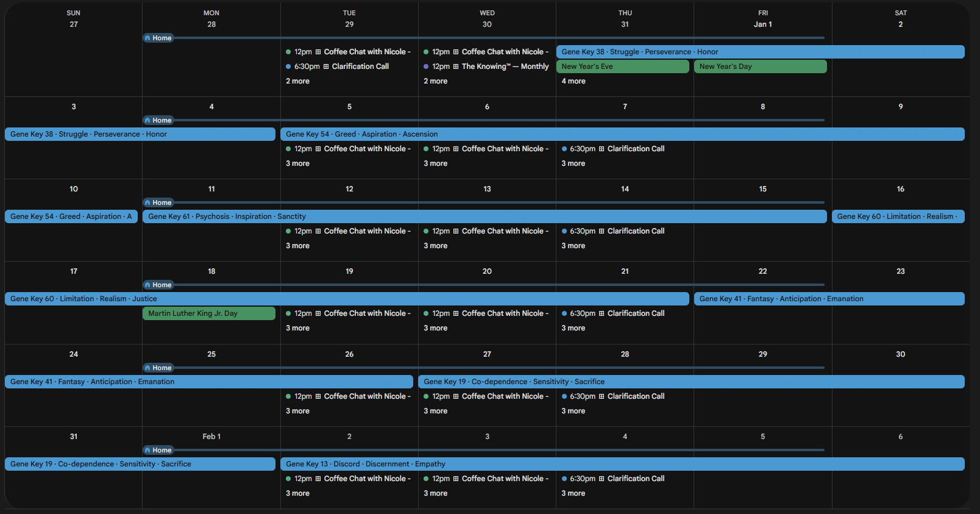This screenshot has width=980, height=514.
Task: Open Gene Key 41 bar starting Friday Jan 22
Action: (x=829, y=299)
